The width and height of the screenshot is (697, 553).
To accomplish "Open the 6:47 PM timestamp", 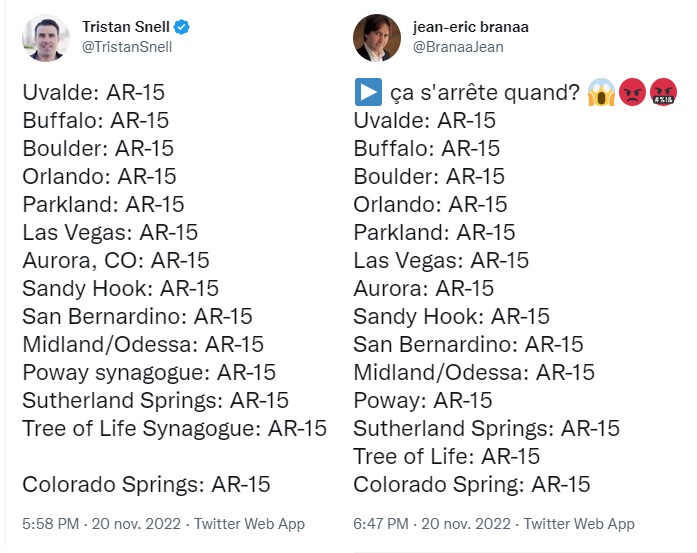I will click(x=383, y=523).
